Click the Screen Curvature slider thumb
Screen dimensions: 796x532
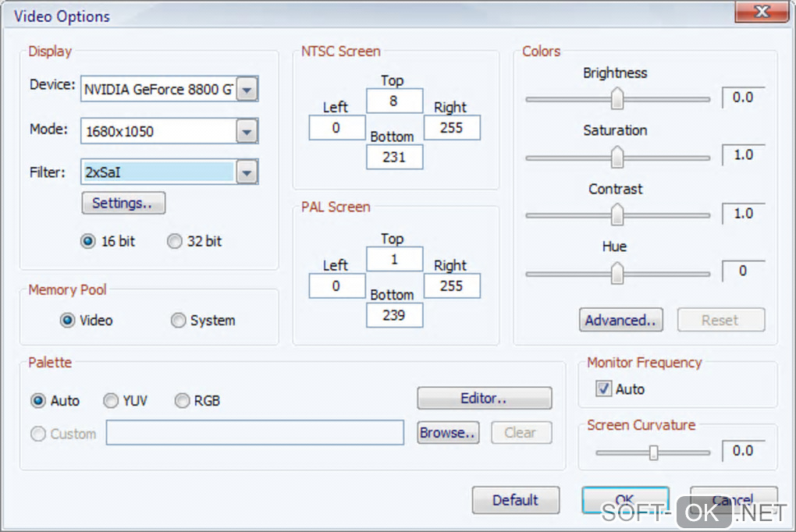click(x=654, y=452)
